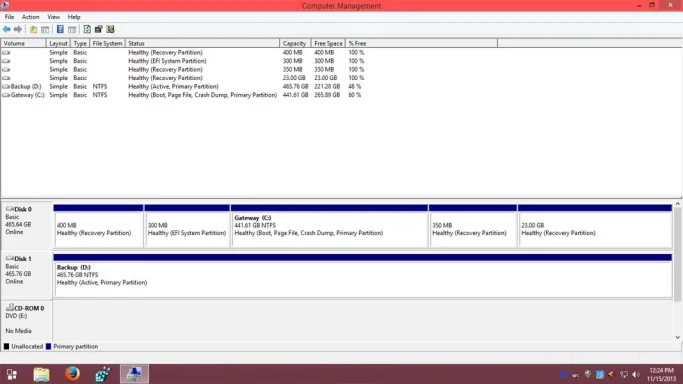
Task: Open the File menu
Action: click(x=9, y=17)
